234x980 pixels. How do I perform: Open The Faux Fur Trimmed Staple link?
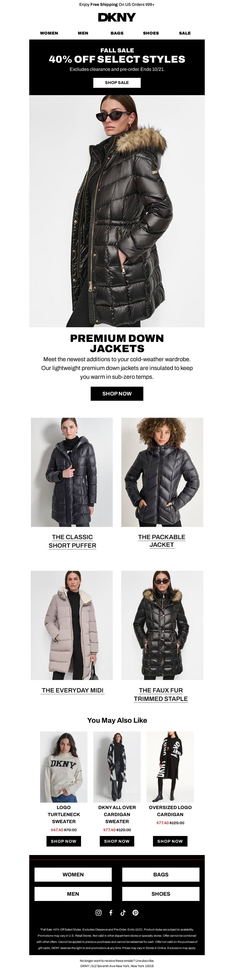click(x=161, y=694)
